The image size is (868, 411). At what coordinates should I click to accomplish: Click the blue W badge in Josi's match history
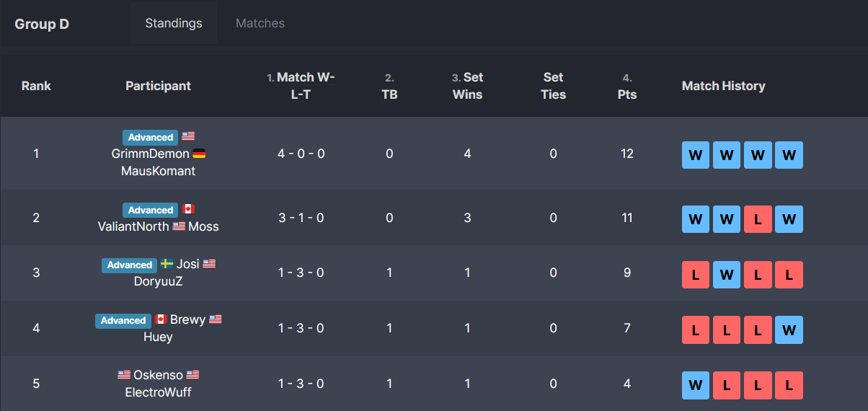[x=727, y=275]
